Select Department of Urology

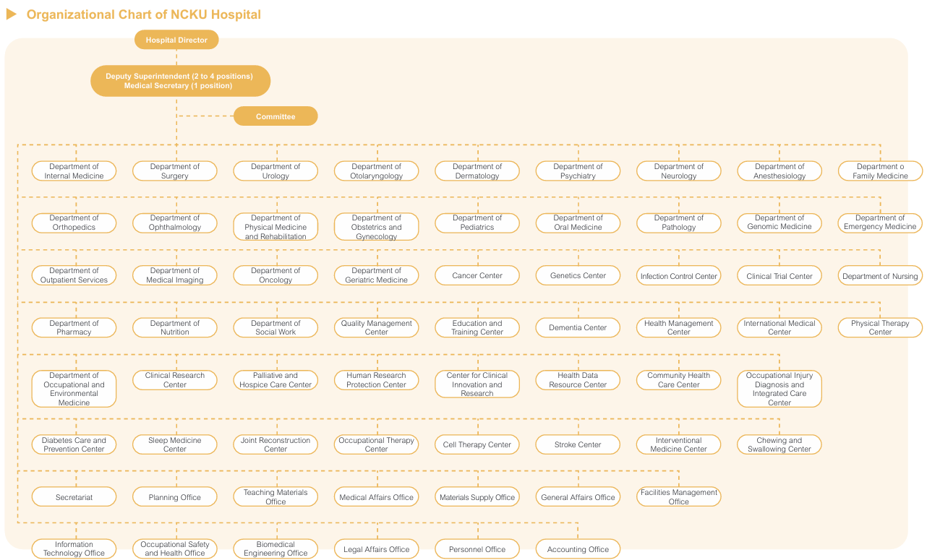[275, 171]
